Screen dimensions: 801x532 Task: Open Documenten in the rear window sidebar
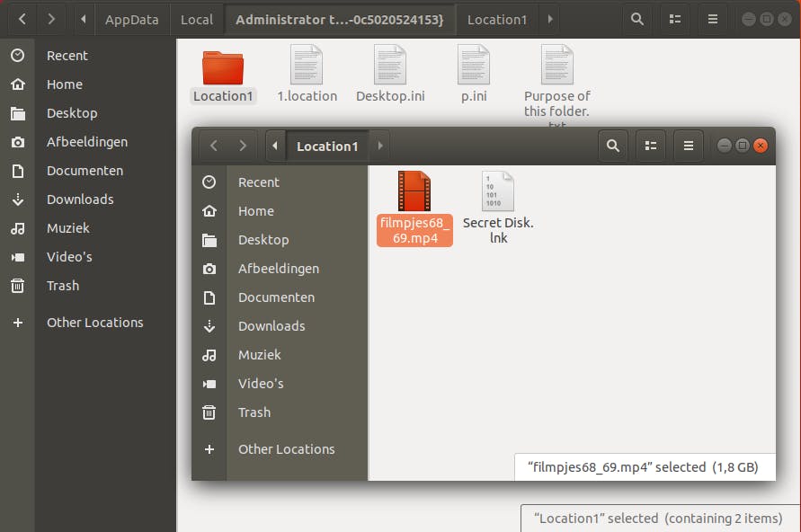point(87,171)
